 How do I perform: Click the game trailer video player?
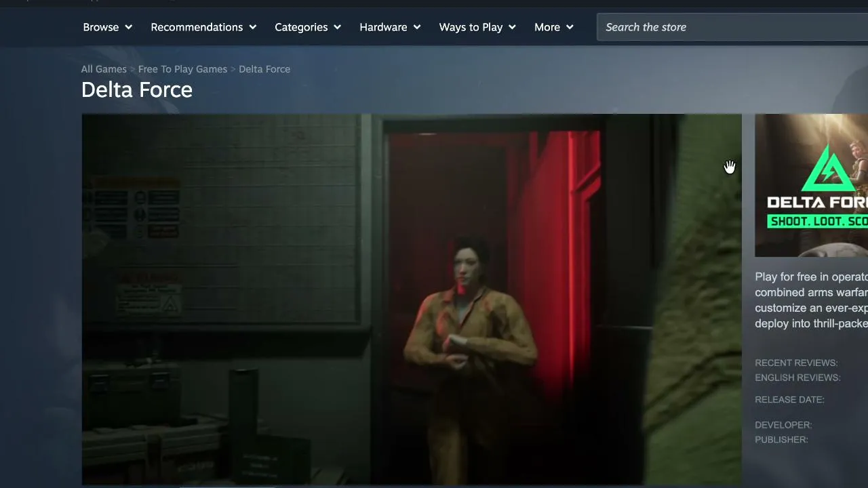click(x=412, y=300)
